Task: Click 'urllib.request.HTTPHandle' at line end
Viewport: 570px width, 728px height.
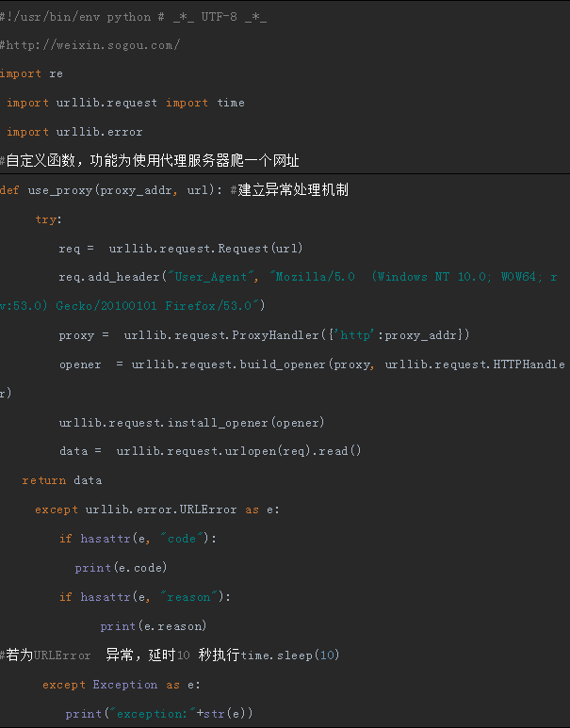Action: tap(475, 364)
